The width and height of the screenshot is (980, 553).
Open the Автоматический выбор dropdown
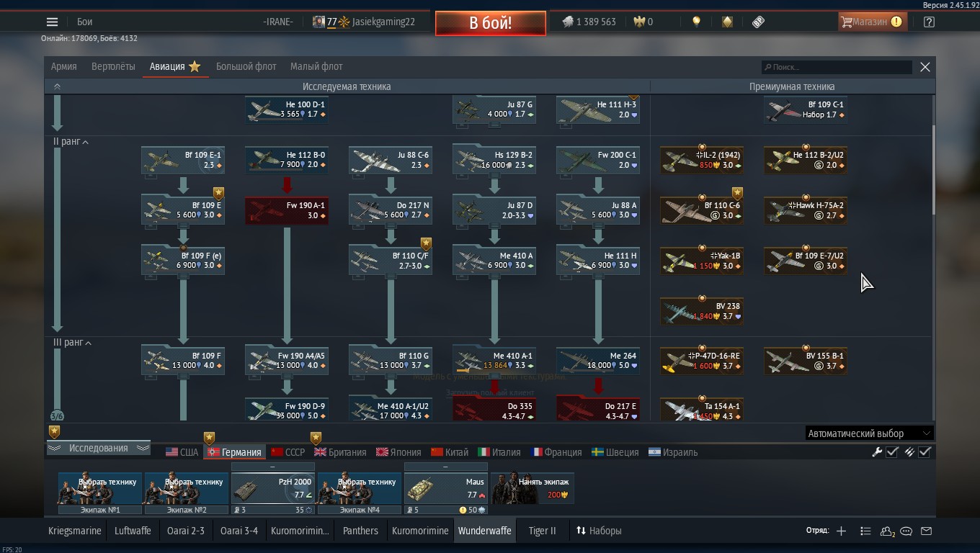point(869,433)
